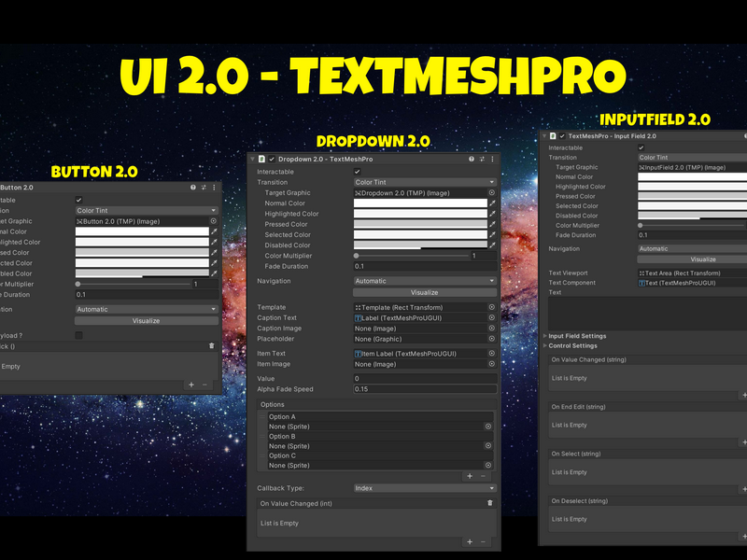
Task: Open Color Tint dropdown in Button 2.0
Action: 147,211
